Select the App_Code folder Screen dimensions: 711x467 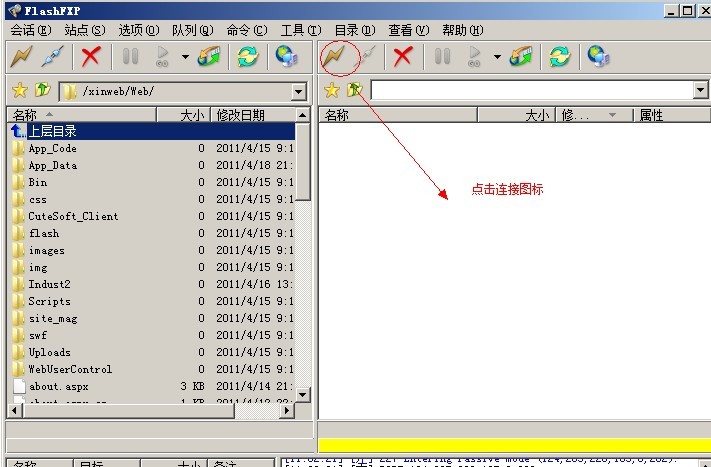(x=152, y=148)
